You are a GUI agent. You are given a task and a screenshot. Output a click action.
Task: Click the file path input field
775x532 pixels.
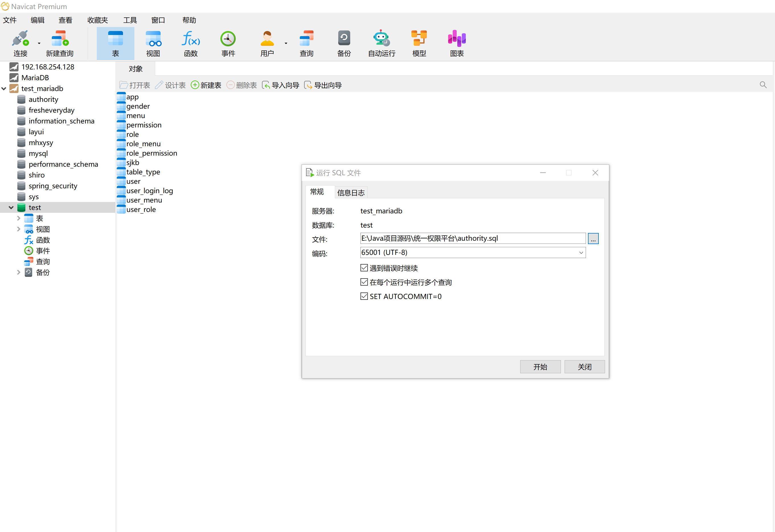tap(473, 238)
